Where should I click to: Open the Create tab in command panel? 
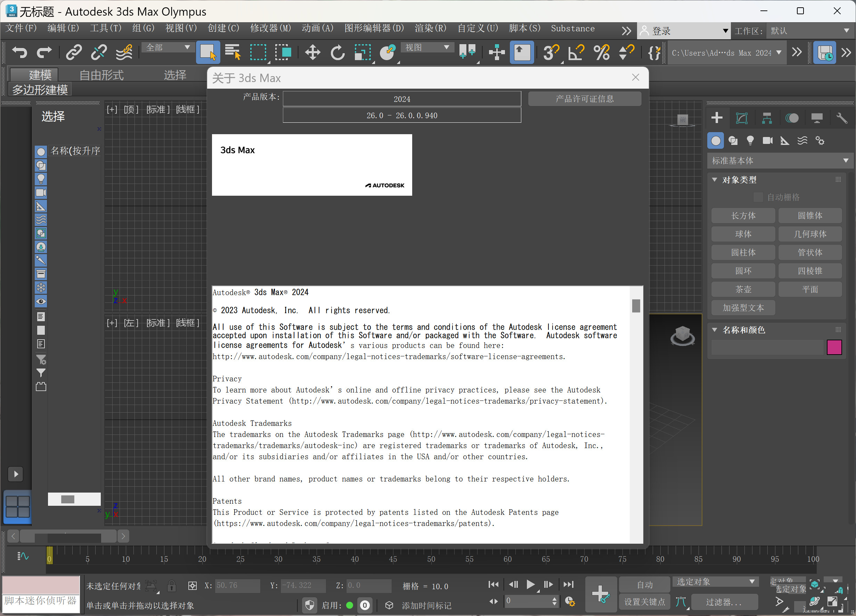[x=717, y=118]
